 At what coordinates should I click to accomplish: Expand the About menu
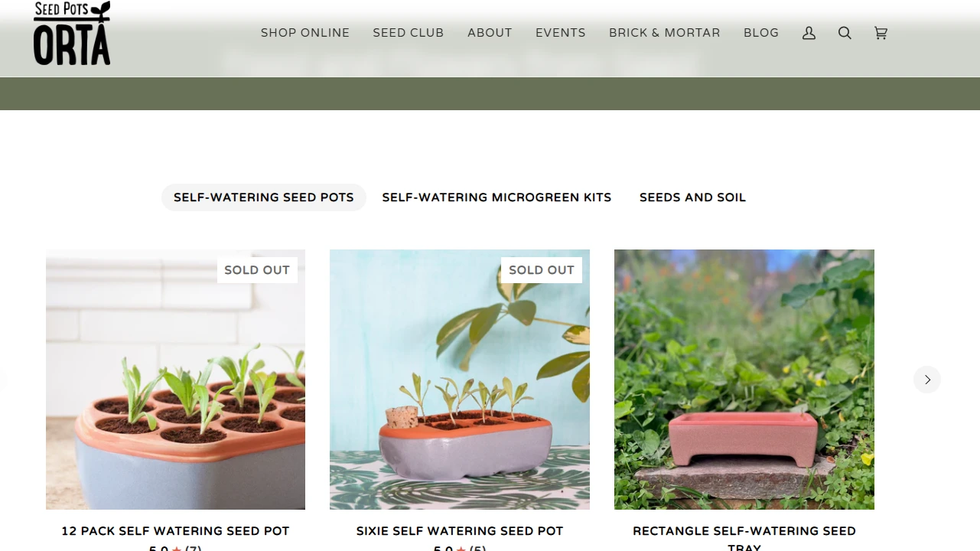pos(490,33)
